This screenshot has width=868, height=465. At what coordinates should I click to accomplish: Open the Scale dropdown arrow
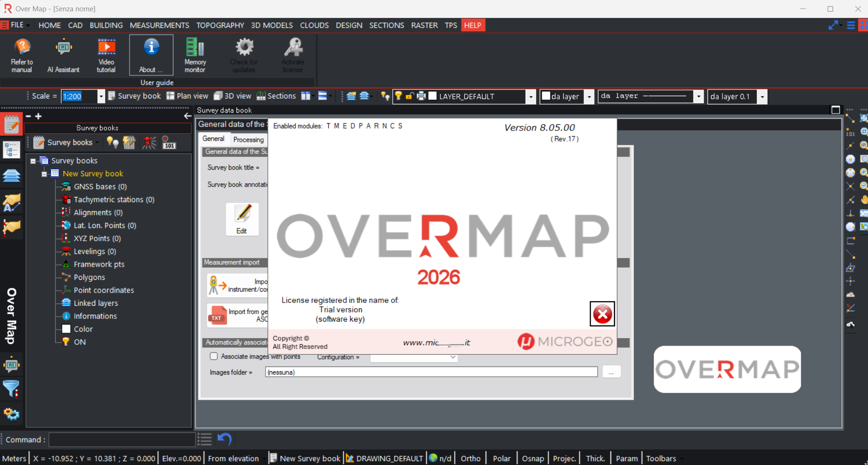click(x=101, y=96)
